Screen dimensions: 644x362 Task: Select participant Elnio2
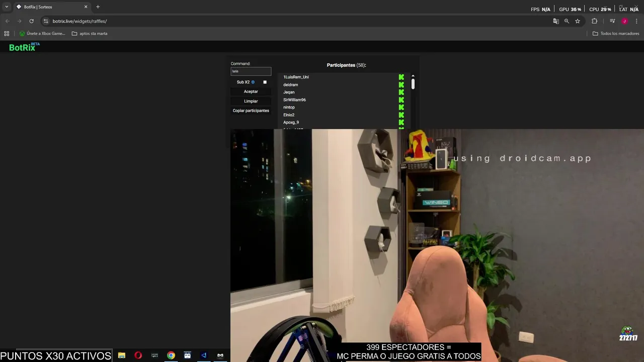tap(289, 115)
